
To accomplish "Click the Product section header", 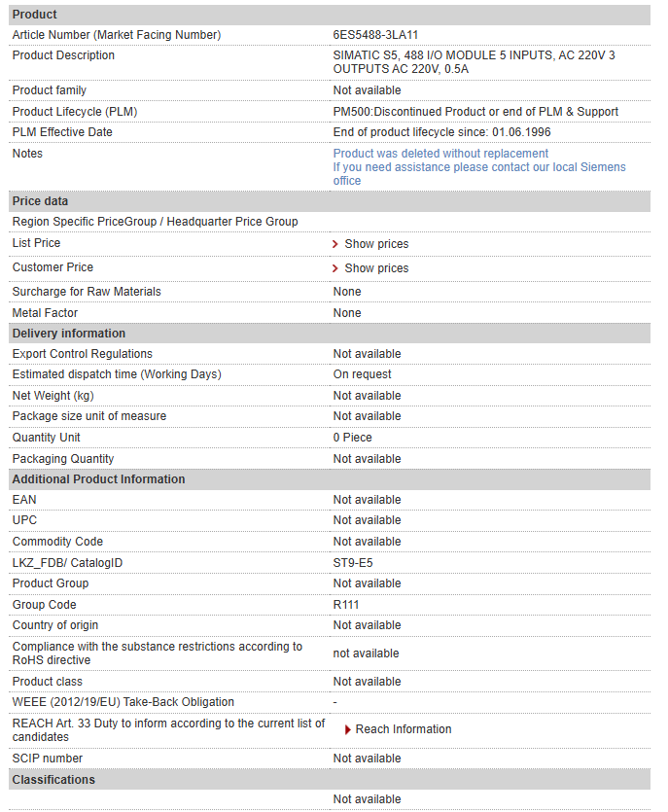I will click(x=330, y=15).
